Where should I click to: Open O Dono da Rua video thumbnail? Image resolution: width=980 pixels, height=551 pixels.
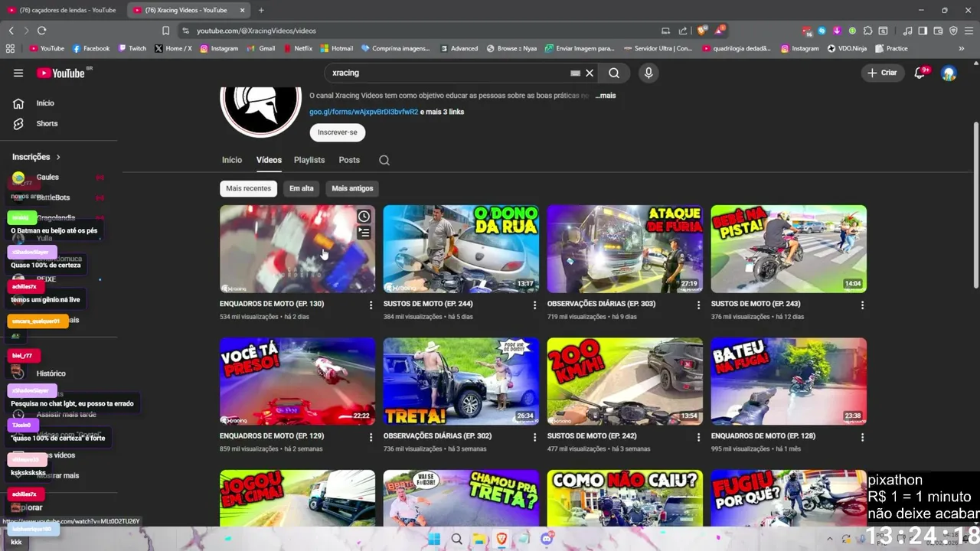point(461,249)
